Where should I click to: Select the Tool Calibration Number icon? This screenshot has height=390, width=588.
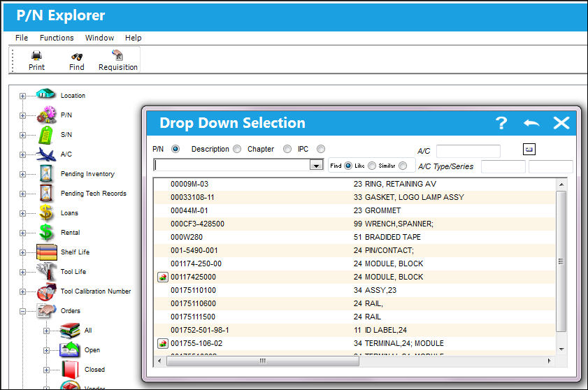point(47,291)
